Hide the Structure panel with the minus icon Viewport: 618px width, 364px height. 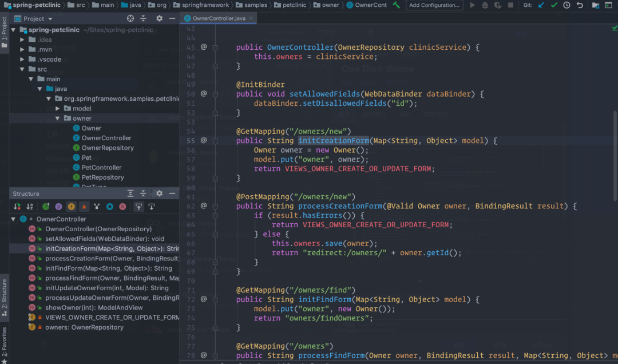click(172, 193)
